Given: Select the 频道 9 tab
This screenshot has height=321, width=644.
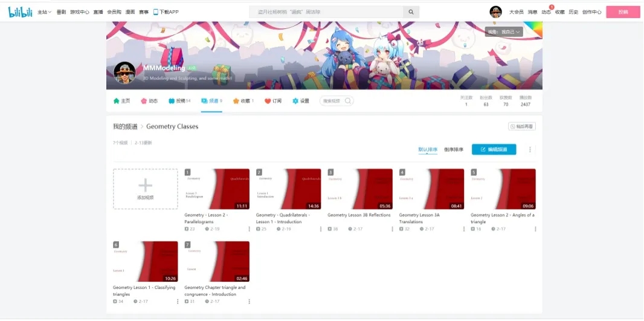Looking at the screenshot, I should tap(211, 101).
